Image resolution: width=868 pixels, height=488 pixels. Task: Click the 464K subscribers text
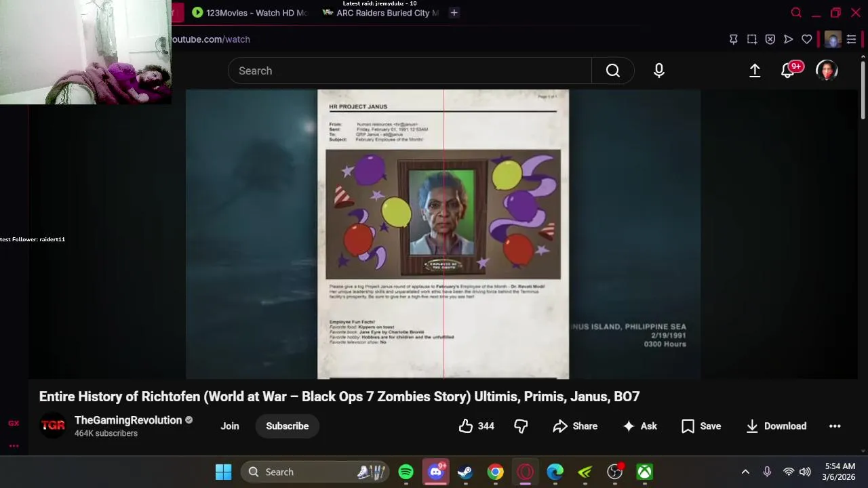[106, 433]
